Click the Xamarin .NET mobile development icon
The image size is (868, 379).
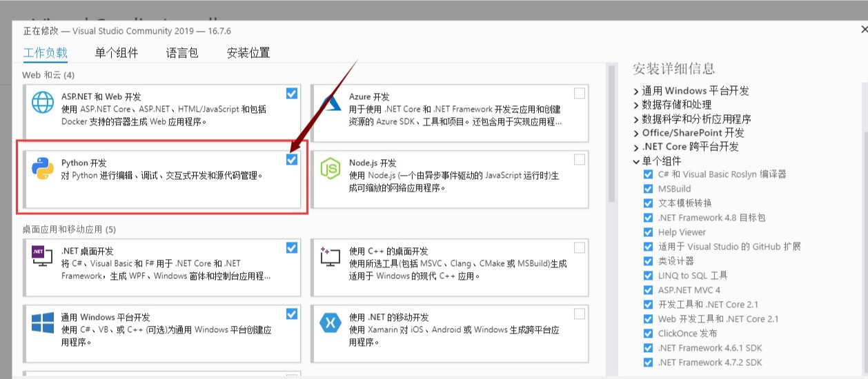pyautogui.click(x=331, y=322)
